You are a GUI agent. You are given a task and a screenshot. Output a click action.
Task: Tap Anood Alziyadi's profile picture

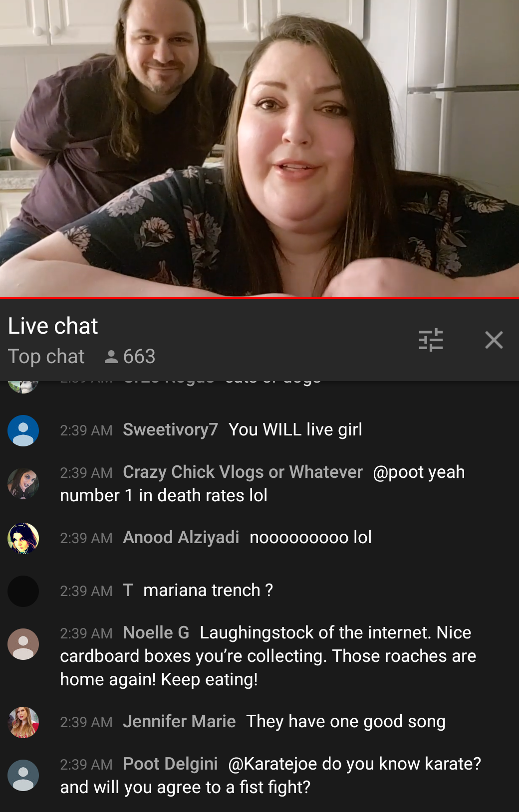(23, 538)
